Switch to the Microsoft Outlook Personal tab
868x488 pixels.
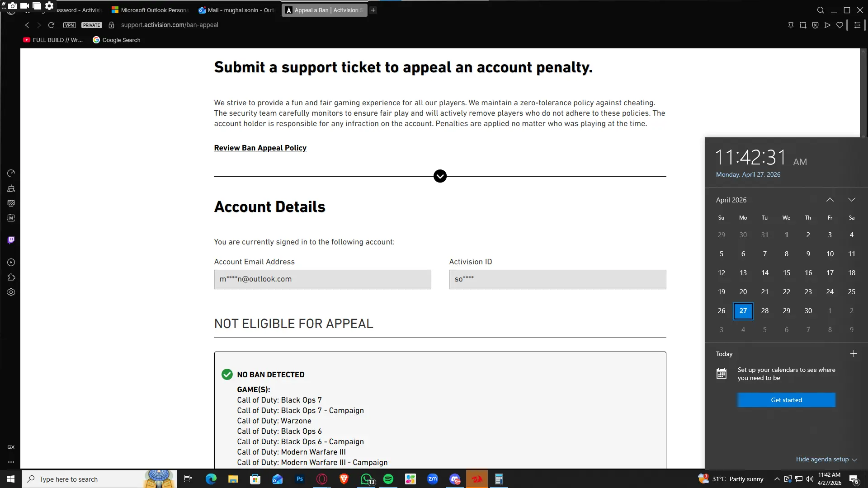(x=150, y=10)
